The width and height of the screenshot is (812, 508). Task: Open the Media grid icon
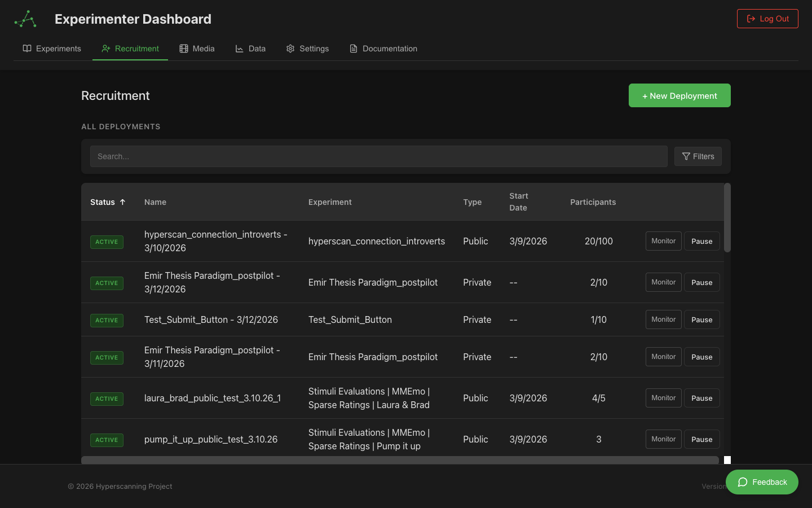(x=183, y=49)
